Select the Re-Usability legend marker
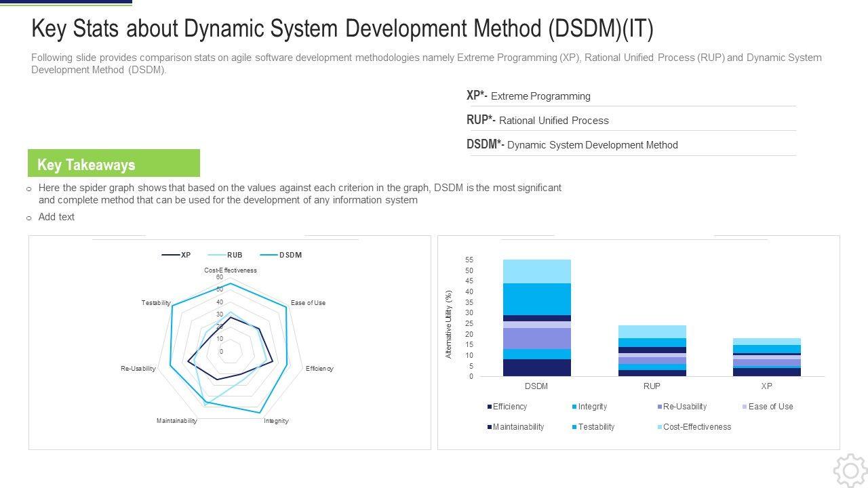Viewport: 868px width, 488px height. pos(659,407)
